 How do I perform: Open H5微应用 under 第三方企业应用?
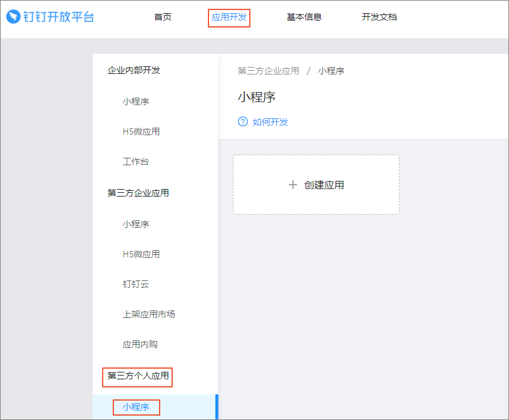[x=141, y=254]
